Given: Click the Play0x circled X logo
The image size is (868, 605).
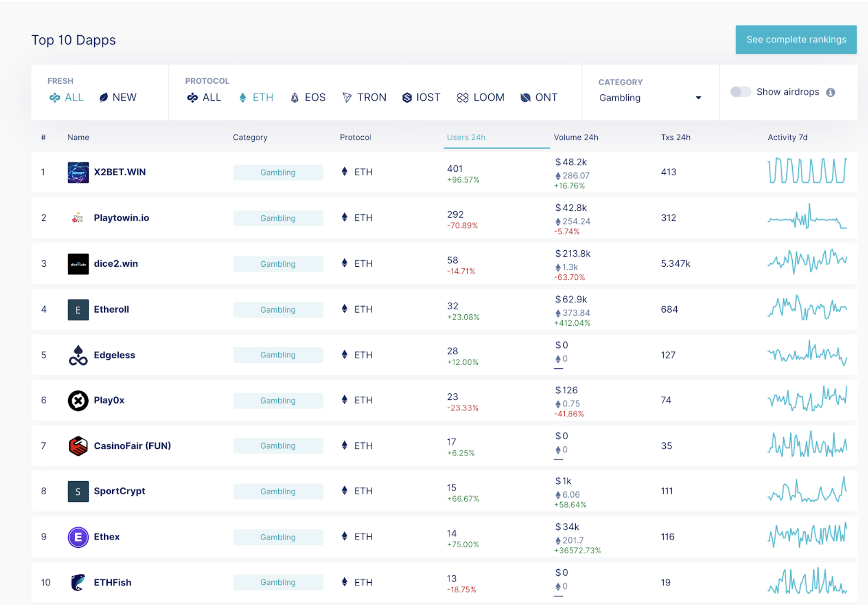Looking at the screenshot, I should coord(78,401).
